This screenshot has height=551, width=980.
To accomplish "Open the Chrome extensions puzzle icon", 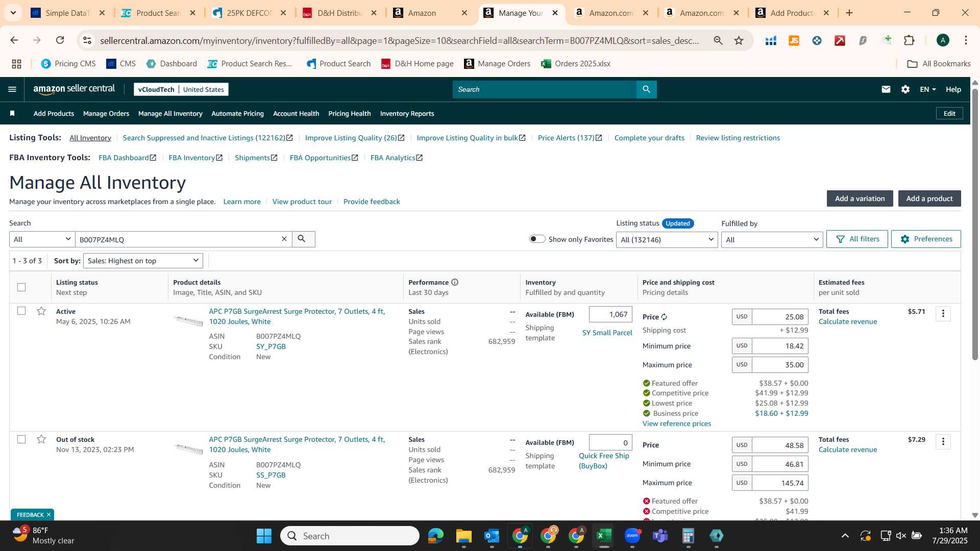I will point(909,40).
